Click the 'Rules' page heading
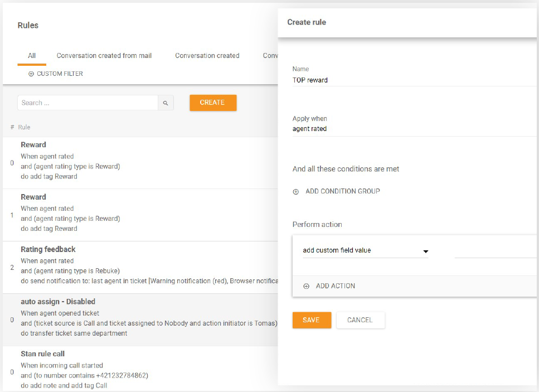Image resolution: width=539 pixels, height=392 pixels. 28,26
